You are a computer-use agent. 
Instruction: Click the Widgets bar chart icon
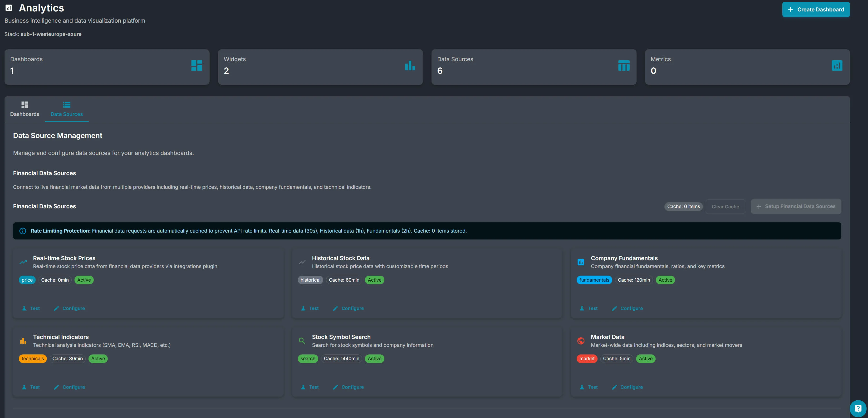pos(410,65)
